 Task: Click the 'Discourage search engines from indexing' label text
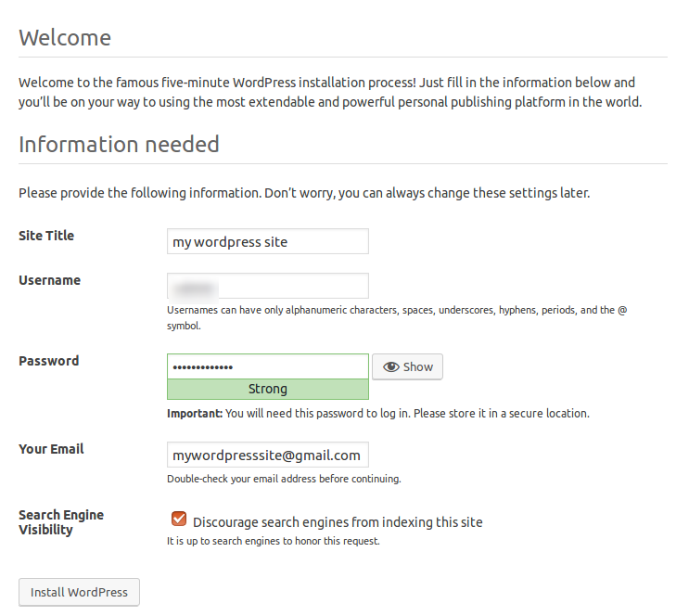[338, 521]
